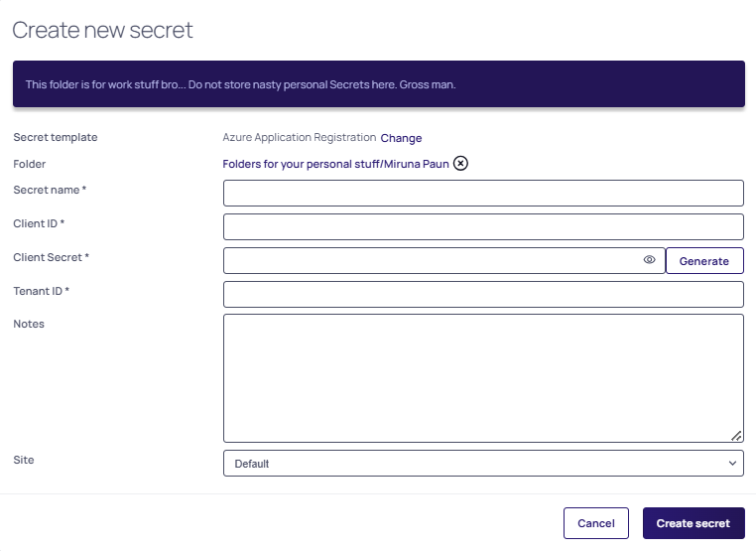
Task: Remove the selected folder with X icon
Action: pos(460,164)
